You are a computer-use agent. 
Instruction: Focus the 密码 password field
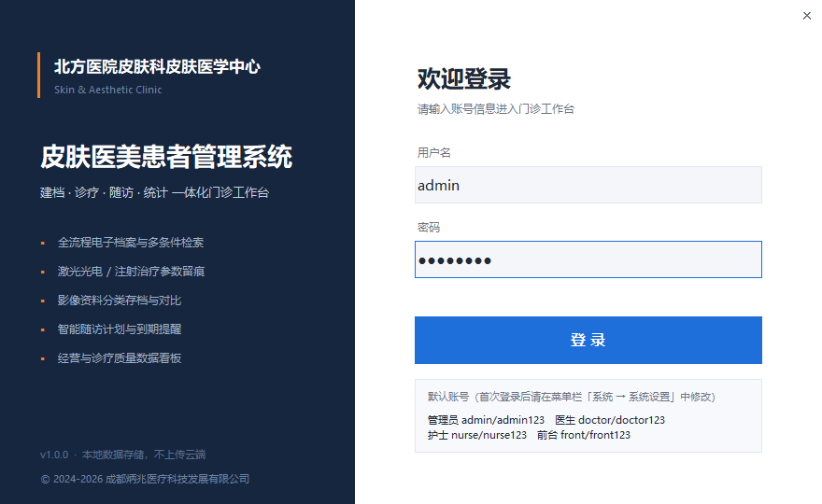(588, 259)
